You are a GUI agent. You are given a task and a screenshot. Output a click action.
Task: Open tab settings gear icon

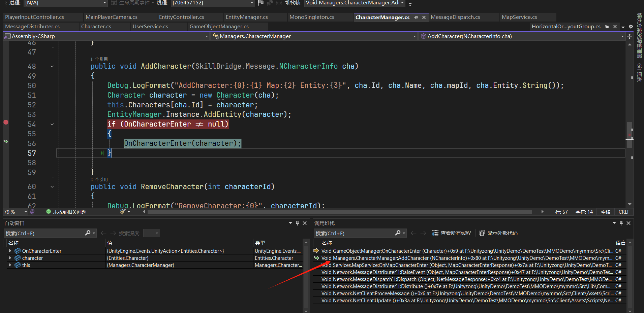click(x=631, y=27)
